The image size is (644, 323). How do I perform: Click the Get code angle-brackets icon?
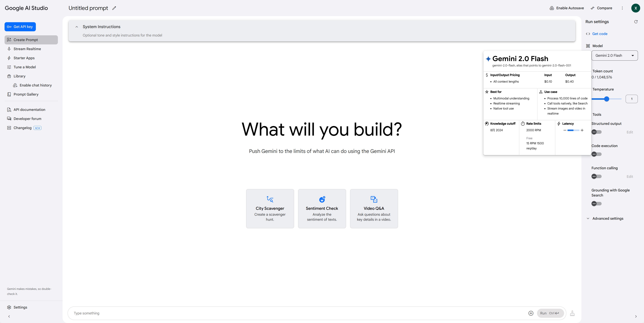pos(588,34)
